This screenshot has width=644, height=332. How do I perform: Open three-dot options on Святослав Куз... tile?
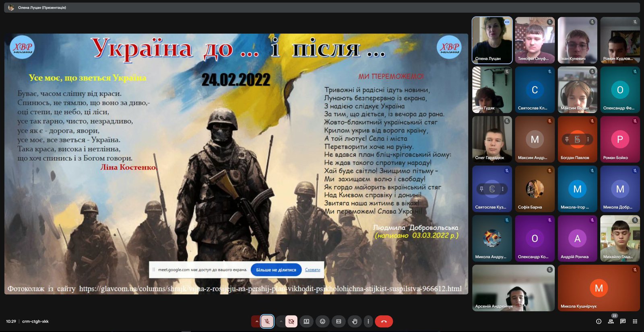(x=502, y=189)
